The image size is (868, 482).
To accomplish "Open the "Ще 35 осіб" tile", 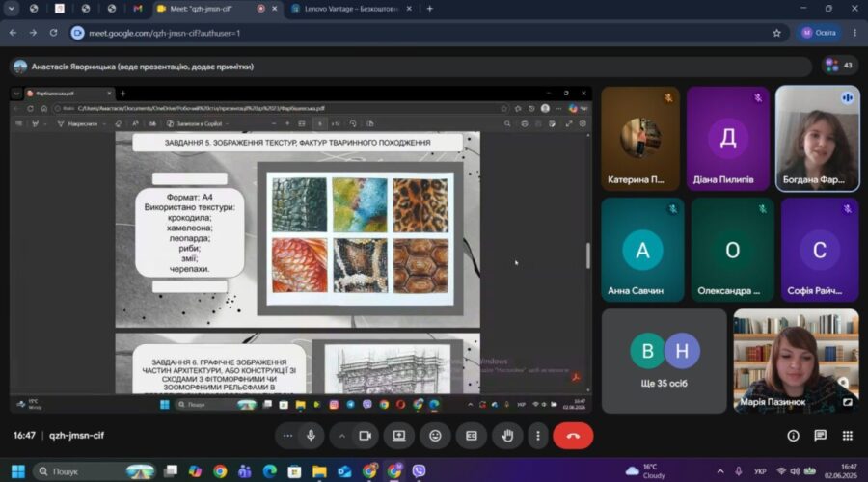I will 664,361.
